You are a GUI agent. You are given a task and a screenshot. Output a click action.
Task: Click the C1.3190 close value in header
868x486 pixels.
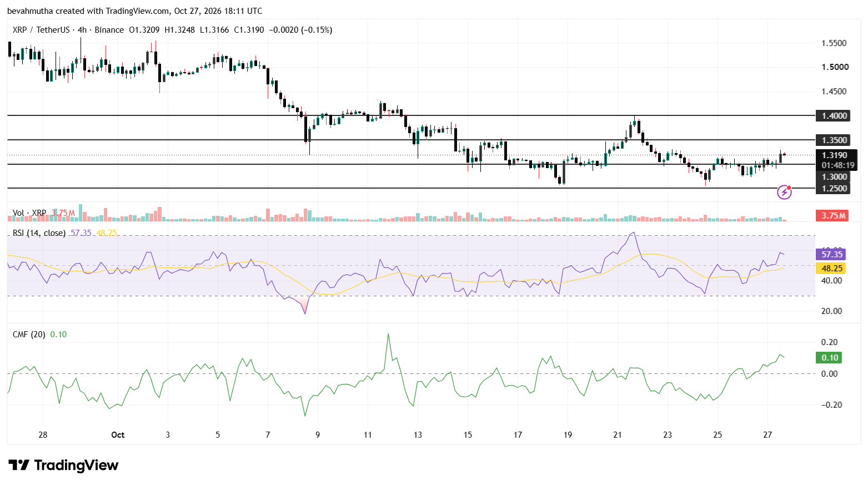pyautogui.click(x=249, y=30)
